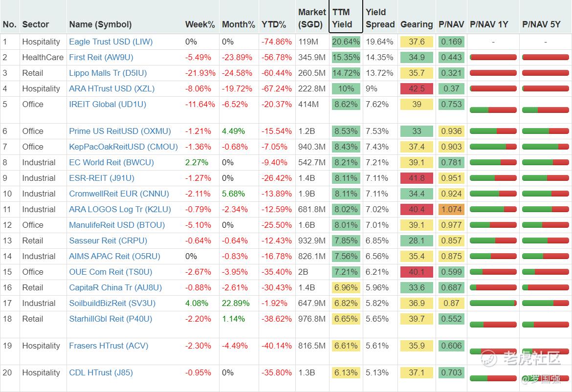Image resolution: width=572 pixels, height=392 pixels.
Task: Click First Reit P/NAV 1Y bar
Action: point(493,57)
